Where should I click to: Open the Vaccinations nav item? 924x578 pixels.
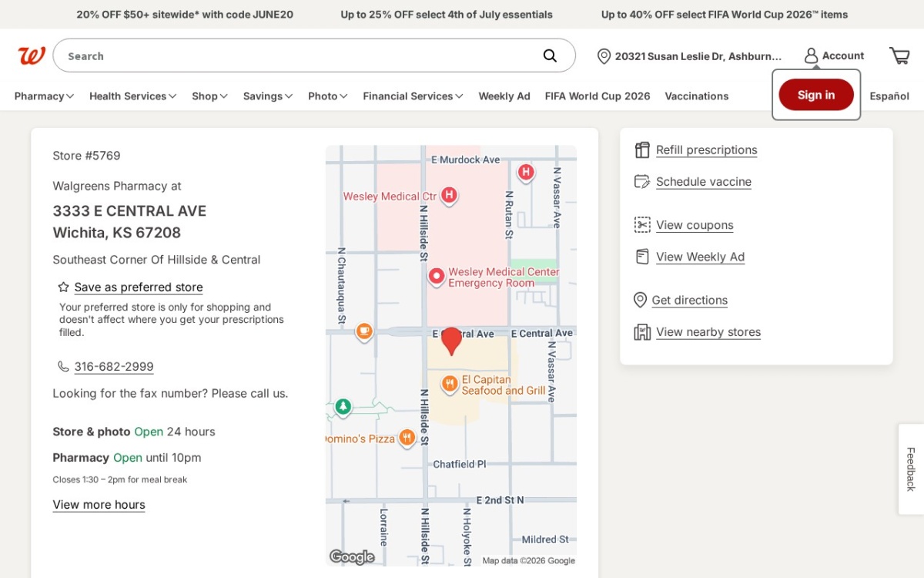(x=697, y=96)
